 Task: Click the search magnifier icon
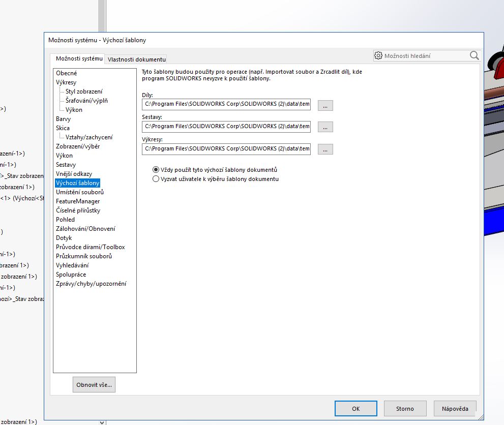click(x=474, y=56)
